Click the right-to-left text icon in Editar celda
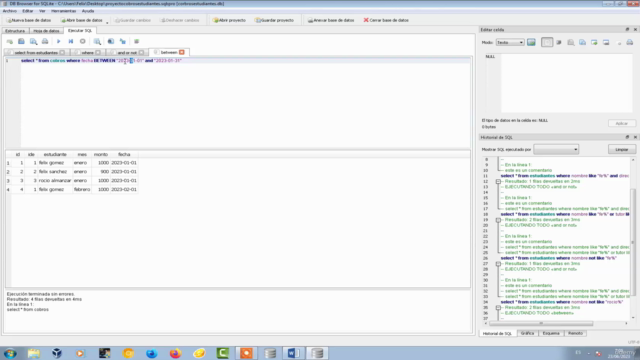640x360 pixels. [559, 42]
